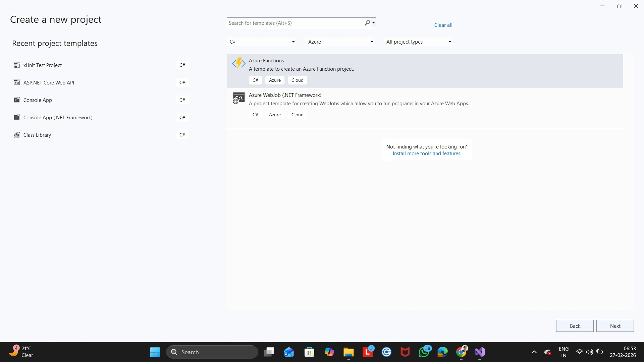Click the C# tag under Azure WebJob
The height and width of the screenshot is (362, 644).
coord(255,115)
